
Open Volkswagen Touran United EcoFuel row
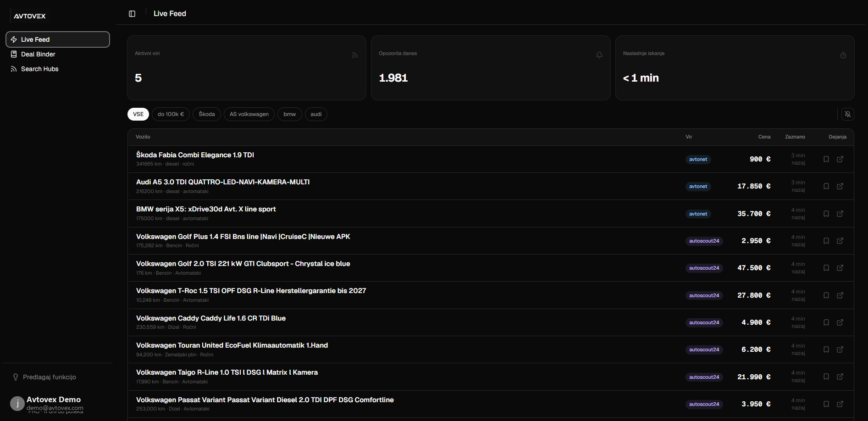coord(491,349)
